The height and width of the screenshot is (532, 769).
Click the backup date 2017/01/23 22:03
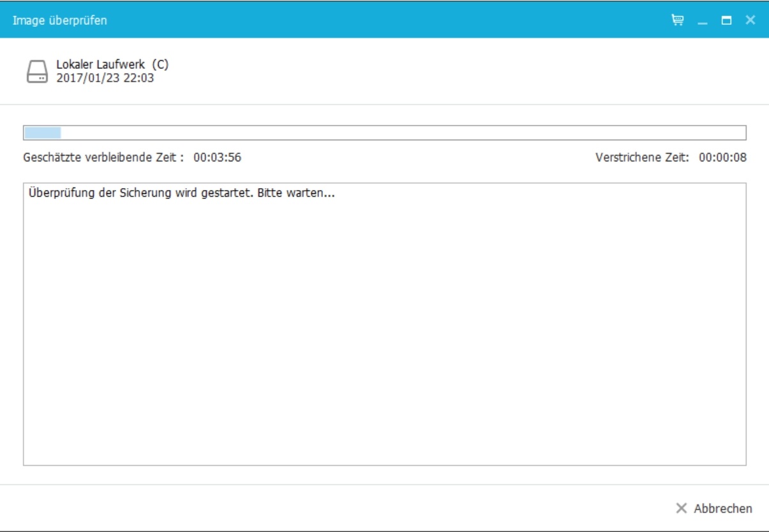click(x=105, y=78)
